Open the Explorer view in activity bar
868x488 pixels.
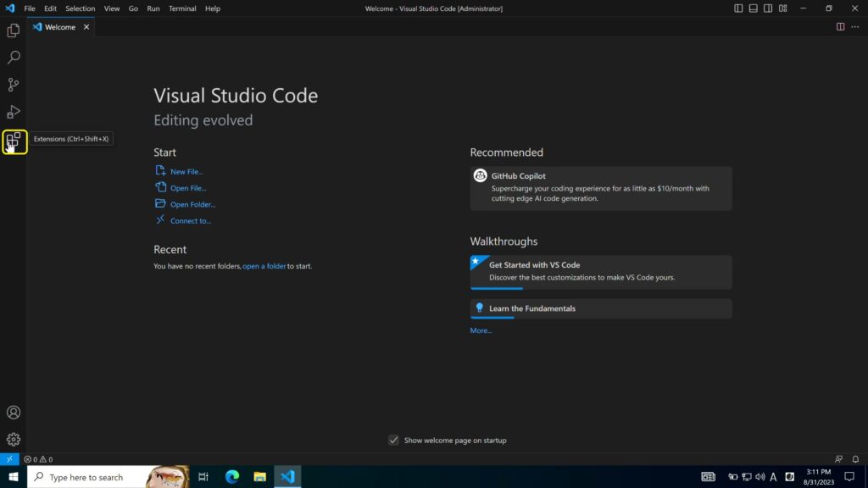(x=14, y=30)
